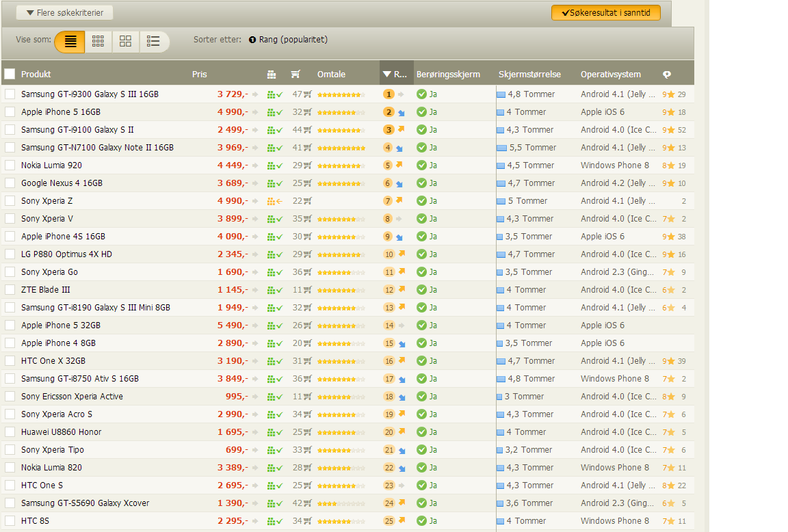Click screen size bar for Sony Xperia Go

pos(499,272)
